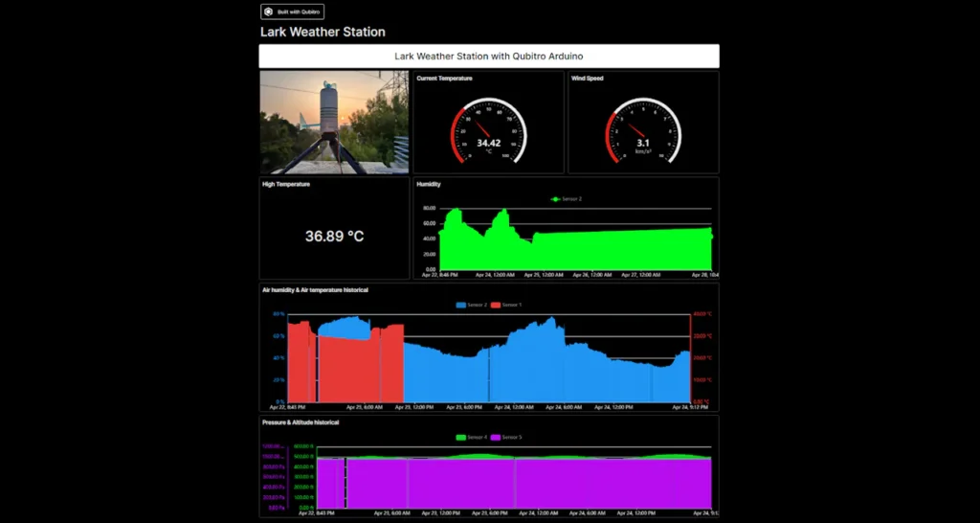Toggle red Sensor 1 legend in air temperature chart
The height and width of the screenshot is (523, 980).
[x=506, y=305]
